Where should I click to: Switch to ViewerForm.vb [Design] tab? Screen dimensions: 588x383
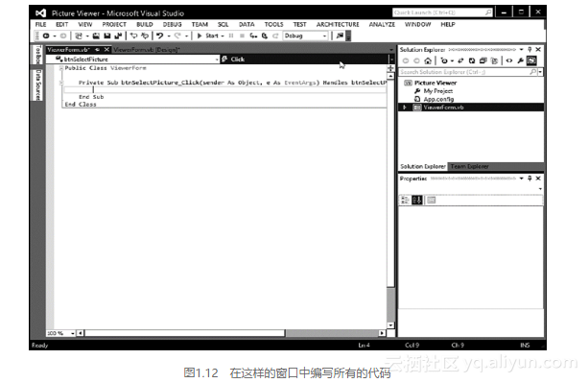click(x=147, y=50)
